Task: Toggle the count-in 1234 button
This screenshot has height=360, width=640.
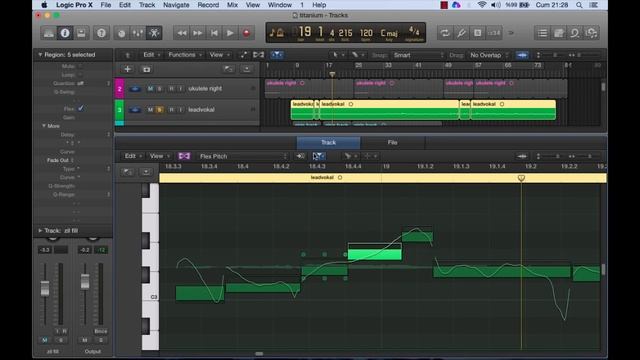Action: coord(494,33)
